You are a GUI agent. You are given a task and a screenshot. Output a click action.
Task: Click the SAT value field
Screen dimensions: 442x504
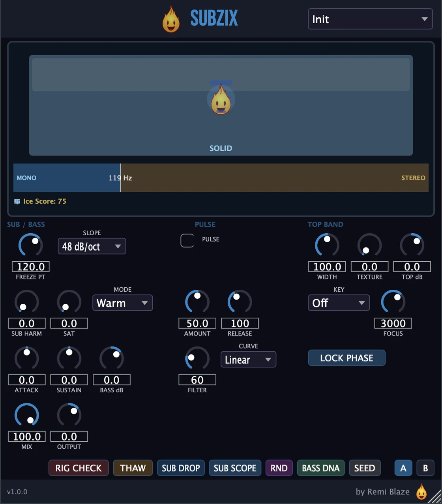click(69, 323)
